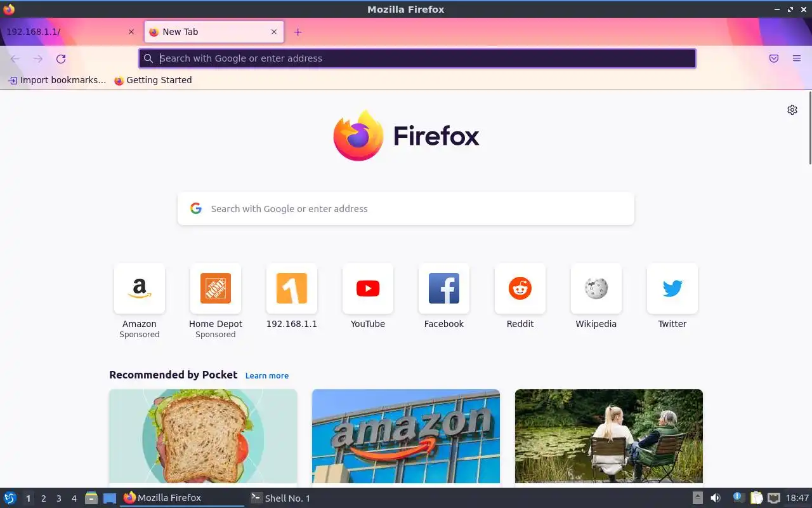Close the 192.168.1.1 tab
The width and height of the screenshot is (812, 508).
pos(131,32)
